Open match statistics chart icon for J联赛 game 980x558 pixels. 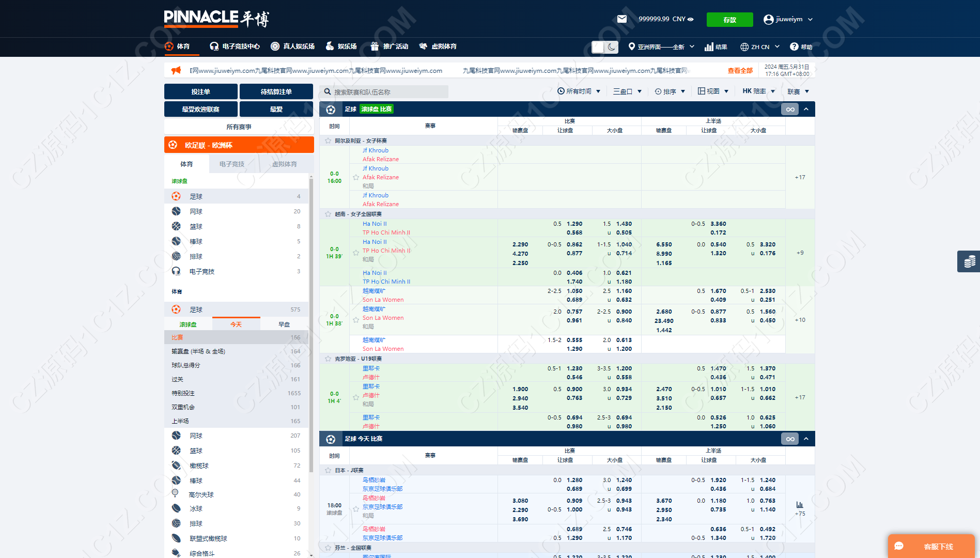pyautogui.click(x=800, y=504)
